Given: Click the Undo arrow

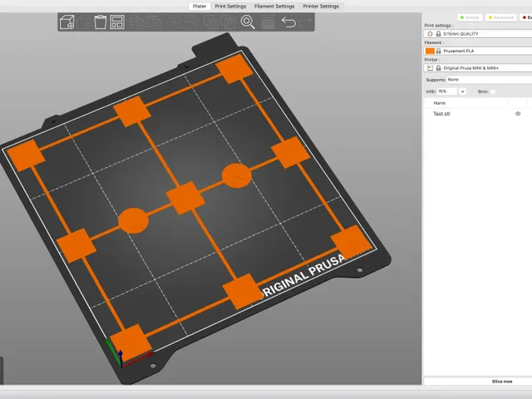Looking at the screenshot, I should coord(288,22).
